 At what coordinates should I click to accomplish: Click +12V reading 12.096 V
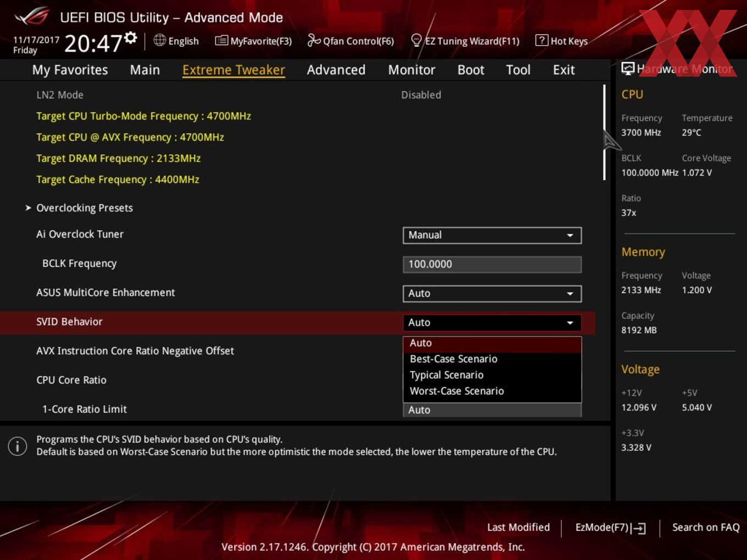click(639, 407)
